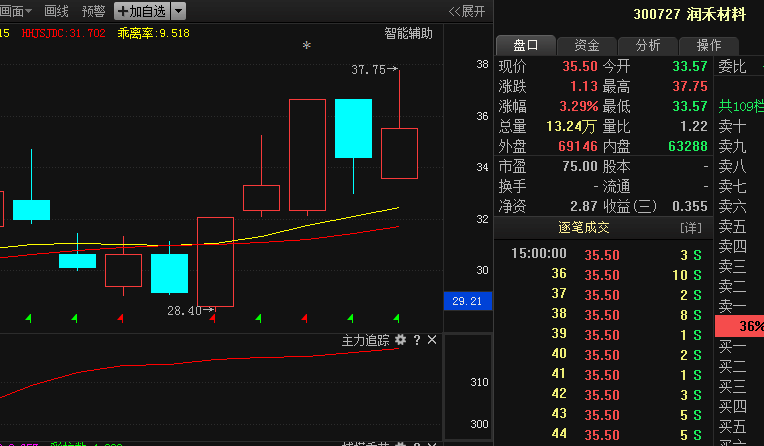Click the 净资 value 2.87
The height and width of the screenshot is (446, 764).
click(x=584, y=206)
